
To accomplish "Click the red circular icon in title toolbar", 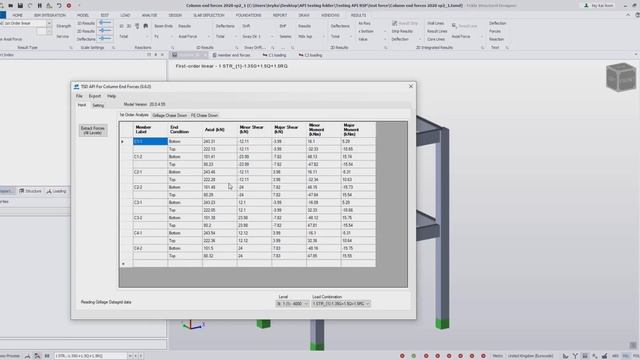I will [69, 6].
